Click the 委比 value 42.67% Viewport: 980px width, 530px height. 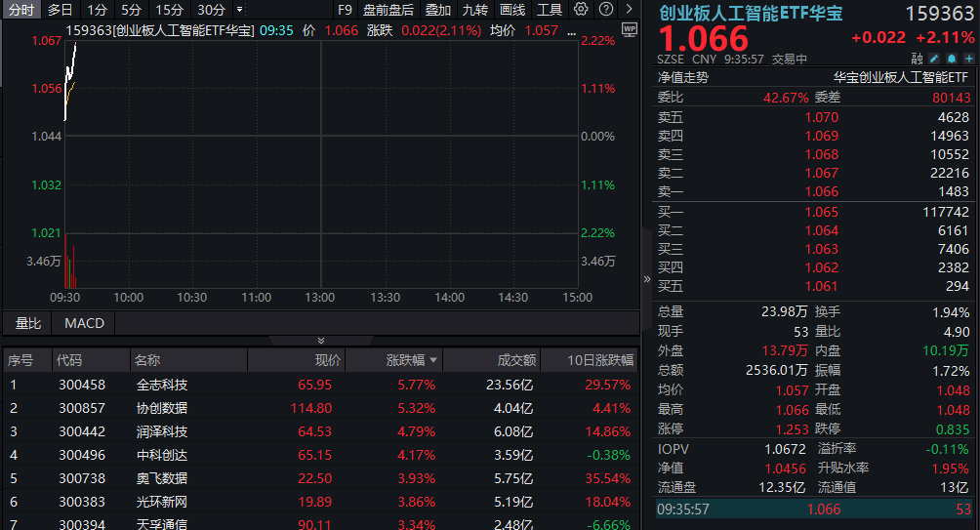pos(786,98)
